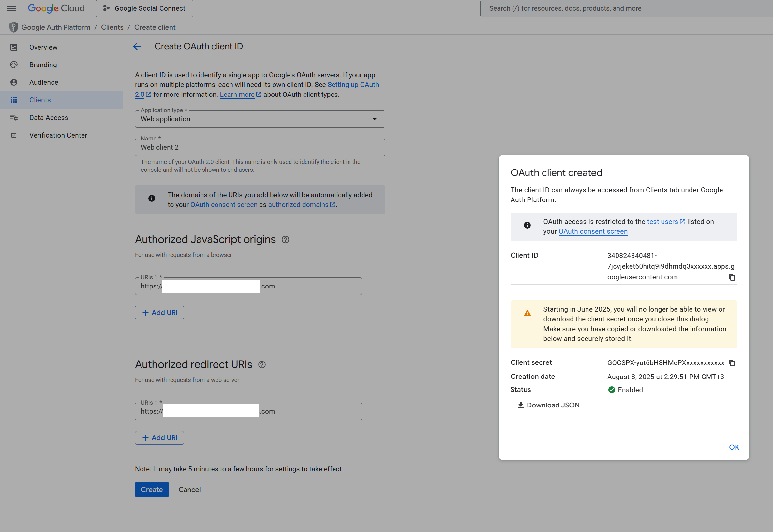
Task: Click the info icon in the dialog notice
Action: point(527,225)
